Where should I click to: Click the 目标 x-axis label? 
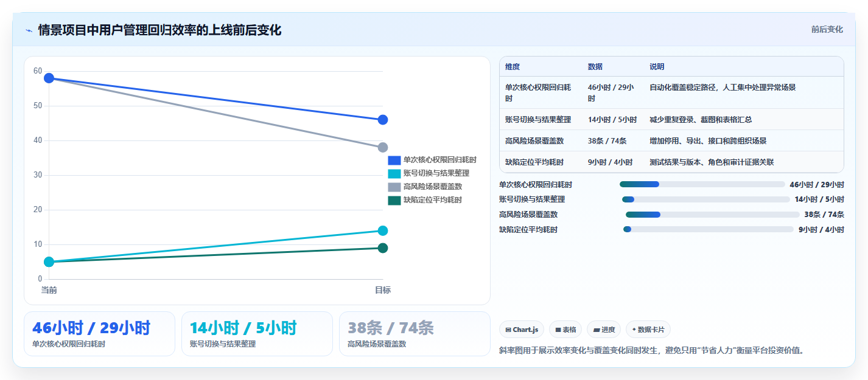pyautogui.click(x=383, y=291)
